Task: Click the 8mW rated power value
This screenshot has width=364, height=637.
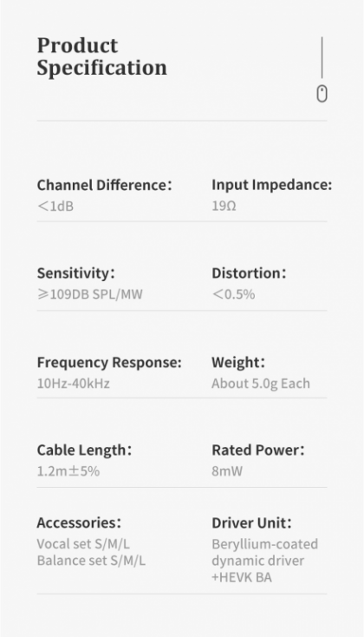Action: pyautogui.click(x=227, y=471)
